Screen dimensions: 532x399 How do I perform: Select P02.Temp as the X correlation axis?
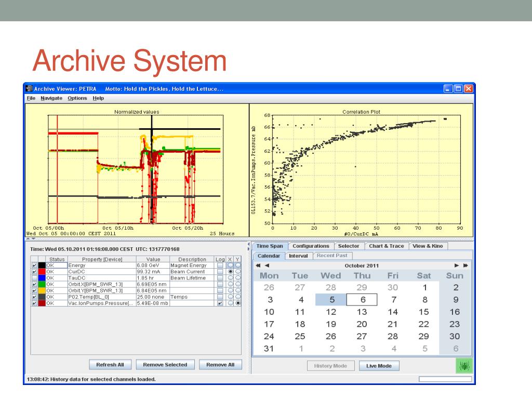coord(230,297)
